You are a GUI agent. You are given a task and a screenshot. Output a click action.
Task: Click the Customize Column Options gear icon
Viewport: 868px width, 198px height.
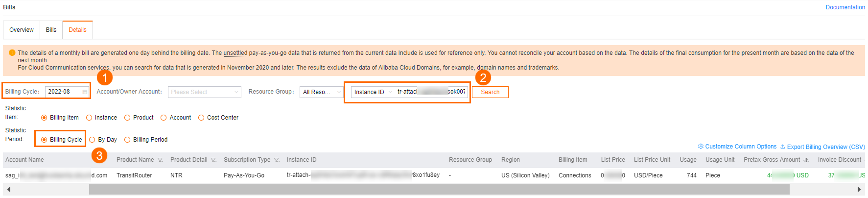pos(701,147)
